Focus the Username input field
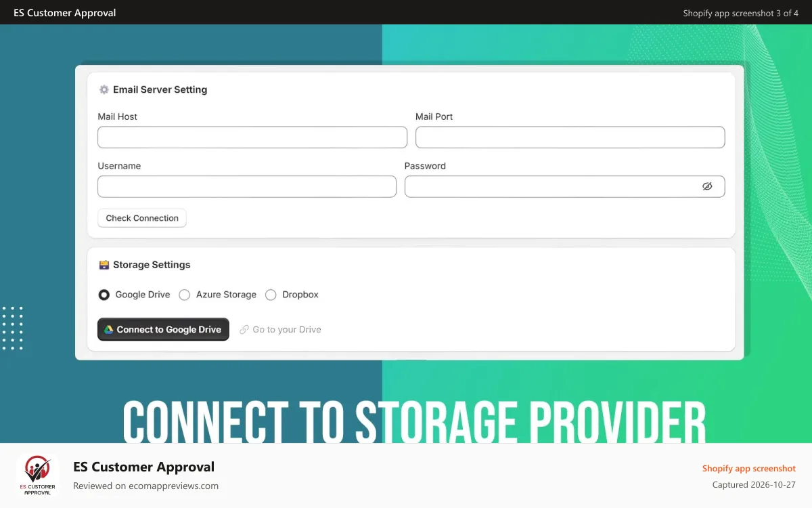This screenshot has width=812, height=508. 247,186
